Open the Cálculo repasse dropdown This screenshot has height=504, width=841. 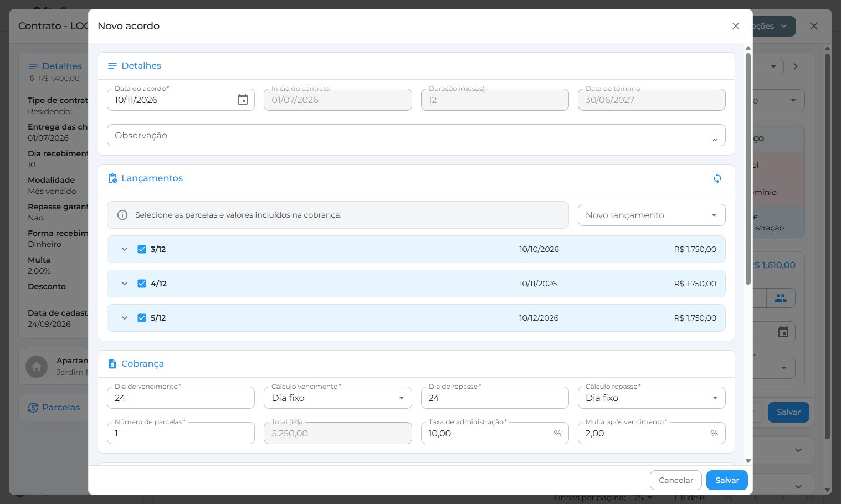point(652,398)
